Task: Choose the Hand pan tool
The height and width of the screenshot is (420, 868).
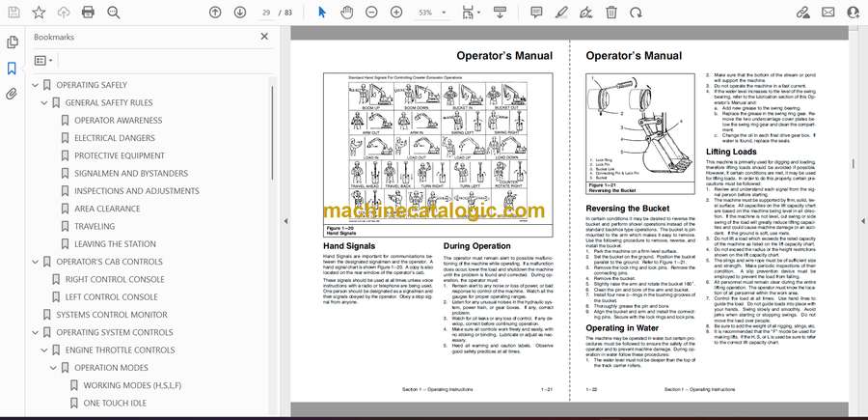Action: [x=347, y=13]
